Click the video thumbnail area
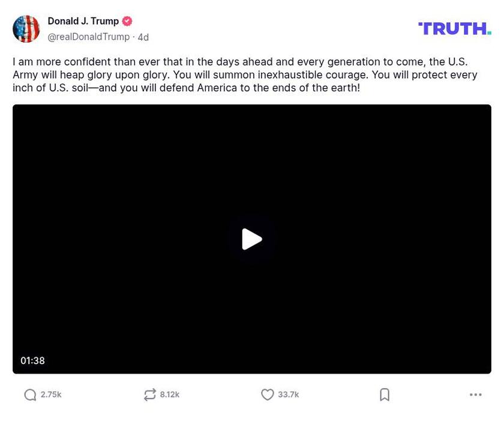 click(253, 238)
